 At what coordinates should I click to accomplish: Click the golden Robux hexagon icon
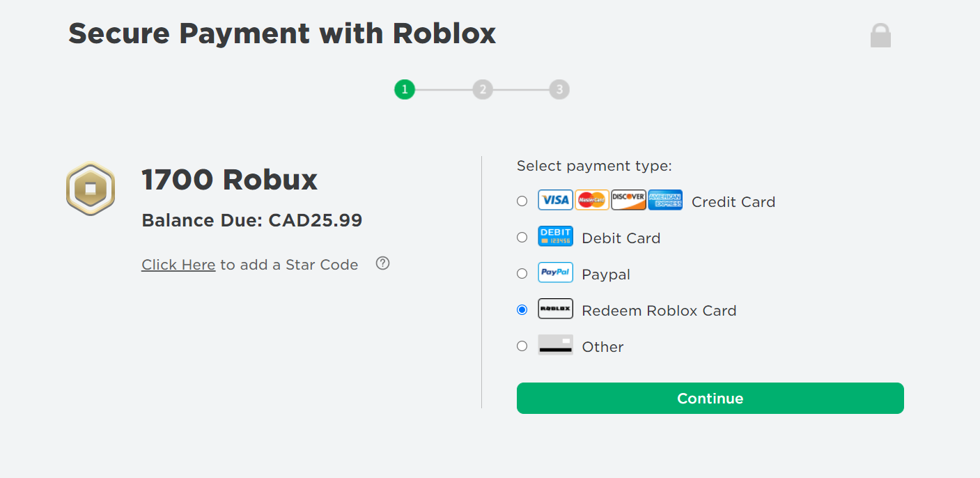(x=91, y=189)
